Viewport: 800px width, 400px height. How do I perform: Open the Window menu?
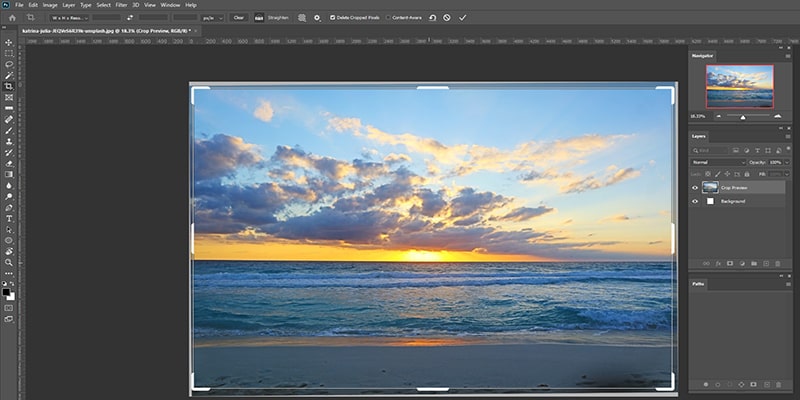170,5
